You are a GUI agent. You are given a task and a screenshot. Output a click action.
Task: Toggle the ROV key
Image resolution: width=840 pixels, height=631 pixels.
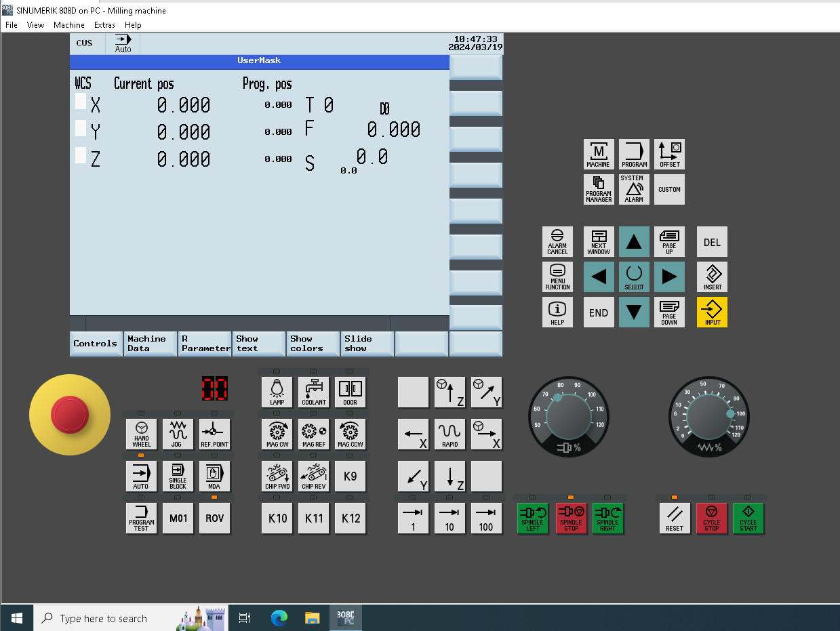(x=214, y=518)
